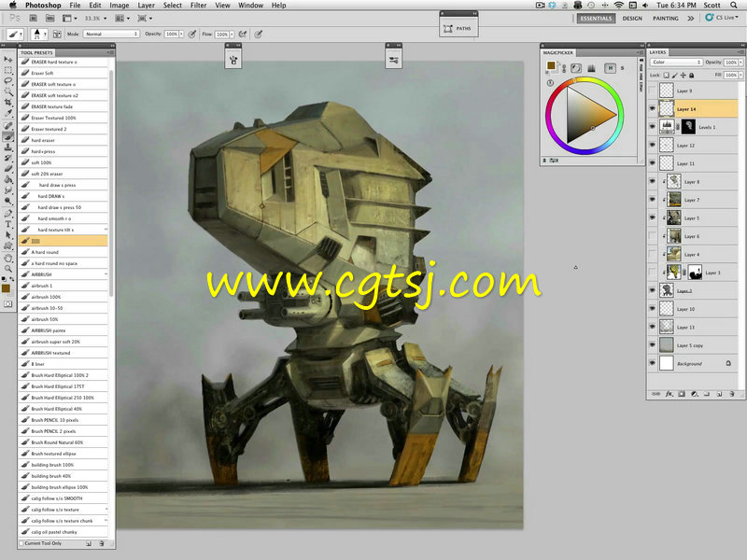Viewport: 747px width, 560px height.
Task: Select the Brush tool in toolbox
Action: click(8, 136)
